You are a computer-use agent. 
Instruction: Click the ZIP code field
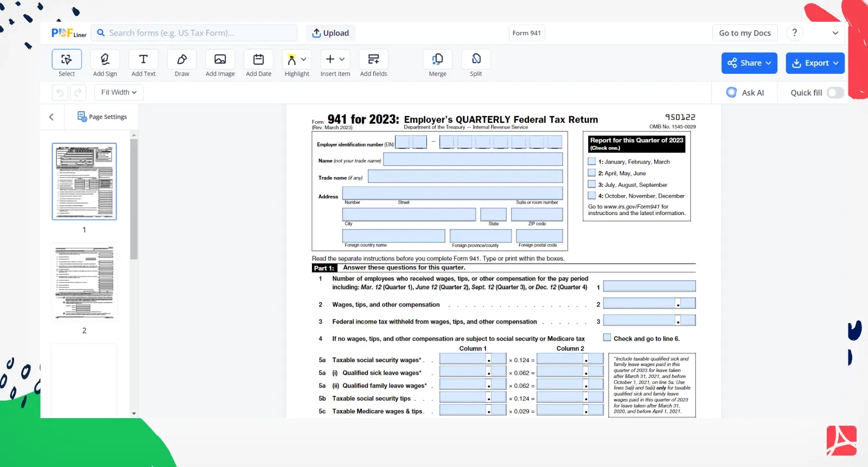coord(537,214)
